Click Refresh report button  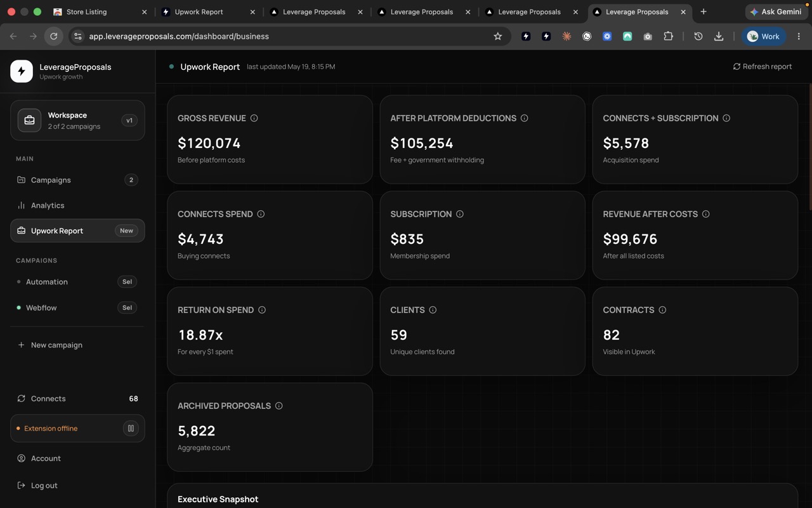click(x=763, y=66)
